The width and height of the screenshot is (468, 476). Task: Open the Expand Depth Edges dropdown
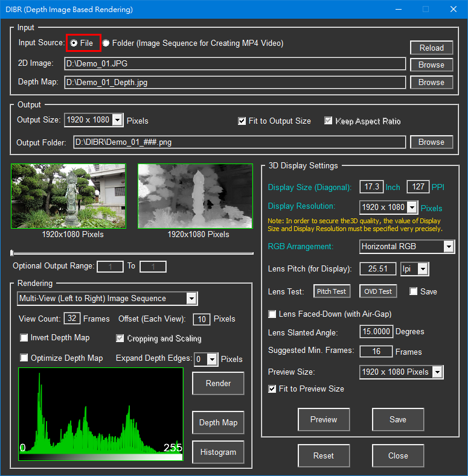[x=213, y=360]
